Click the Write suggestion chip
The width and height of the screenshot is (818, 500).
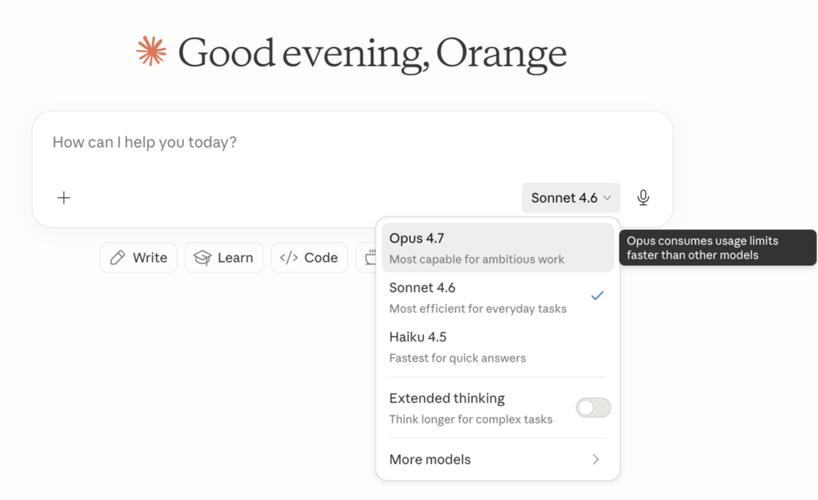[139, 258]
